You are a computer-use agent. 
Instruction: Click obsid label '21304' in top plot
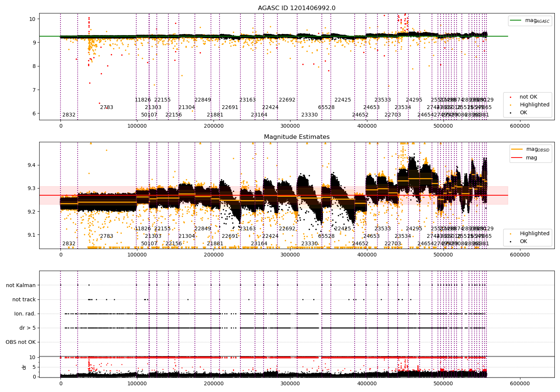pyautogui.click(x=187, y=108)
